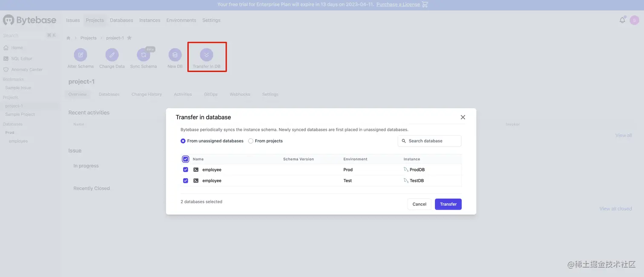Click the Transfer in DB icon
The width and height of the screenshot is (644, 277).
click(207, 55)
